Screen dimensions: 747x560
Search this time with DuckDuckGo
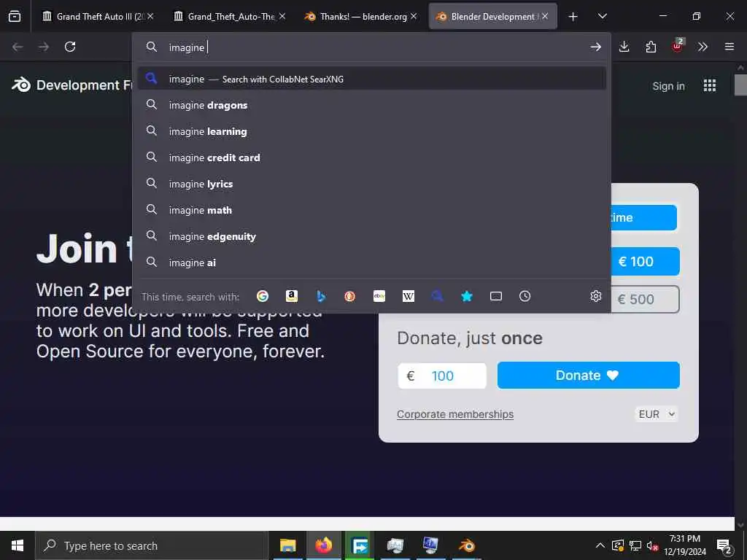coord(349,296)
